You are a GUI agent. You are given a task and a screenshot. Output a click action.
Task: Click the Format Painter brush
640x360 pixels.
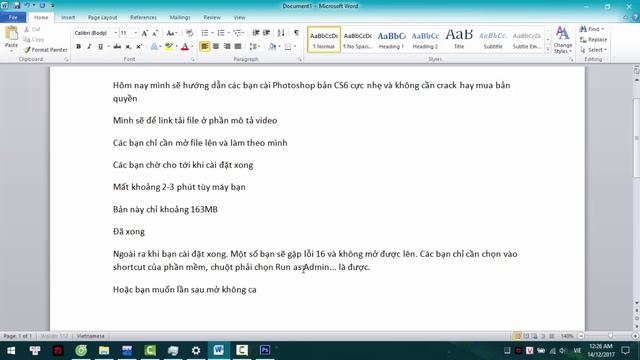(x=27, y=50)
